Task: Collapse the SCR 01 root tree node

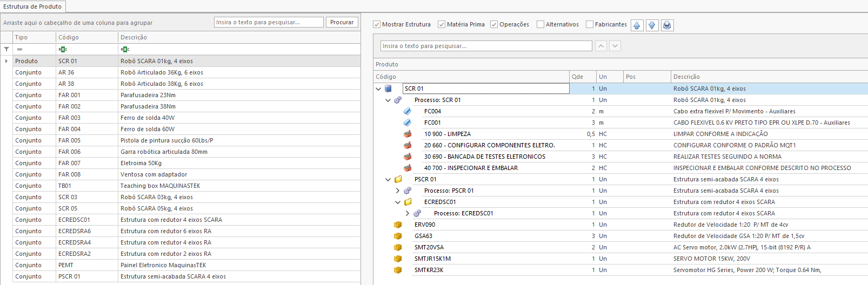Action: point(378,89)
